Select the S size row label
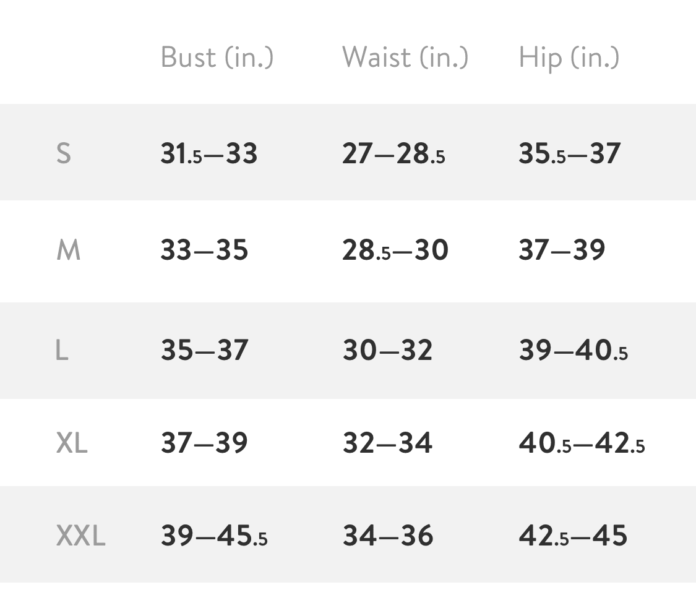 point(64,153)
